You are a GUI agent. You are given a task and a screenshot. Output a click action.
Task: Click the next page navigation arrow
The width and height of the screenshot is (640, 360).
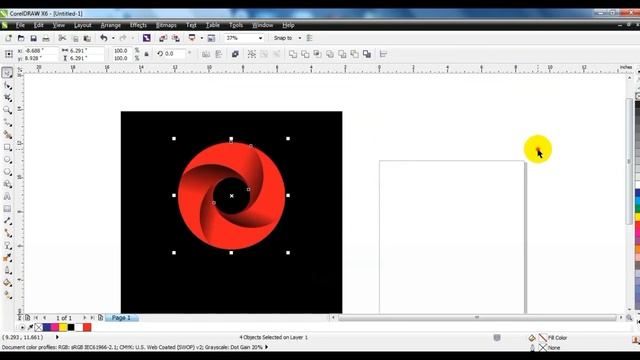(x=84, y=318)
